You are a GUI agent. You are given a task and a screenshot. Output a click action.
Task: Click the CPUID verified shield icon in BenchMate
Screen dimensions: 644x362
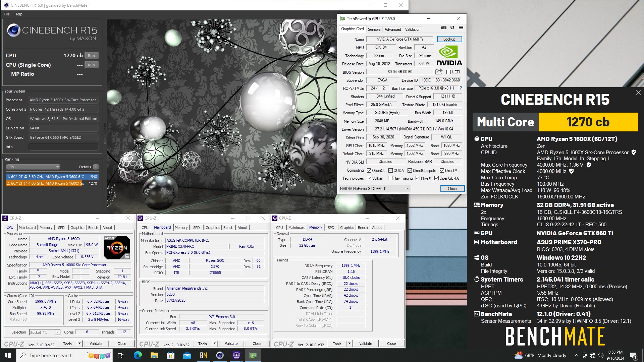pyautogui.click(x=634, y=152)
